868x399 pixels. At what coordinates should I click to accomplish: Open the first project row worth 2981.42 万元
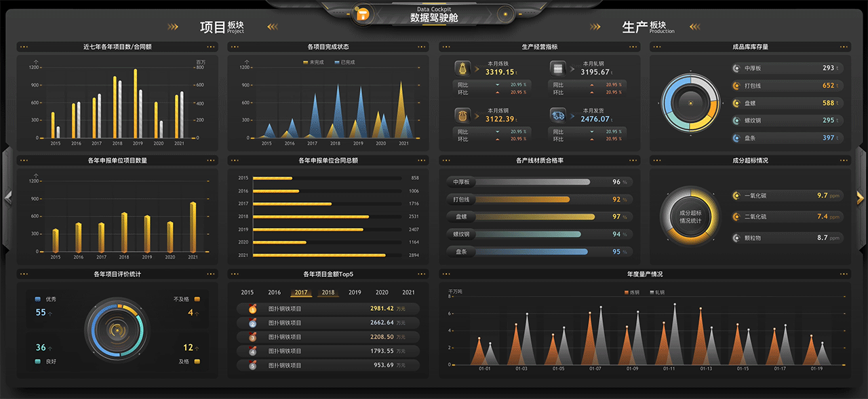328,309
